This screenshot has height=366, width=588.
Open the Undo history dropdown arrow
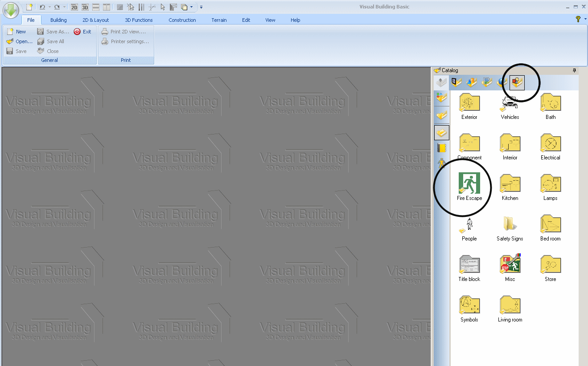[x=49, y=7]
